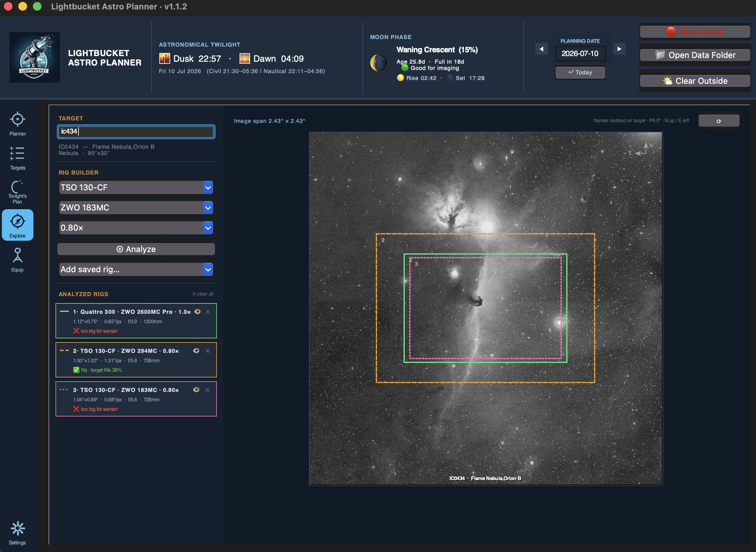Click the "Image span 2.43° × 2.43°" label

click(x=270, y=121)
